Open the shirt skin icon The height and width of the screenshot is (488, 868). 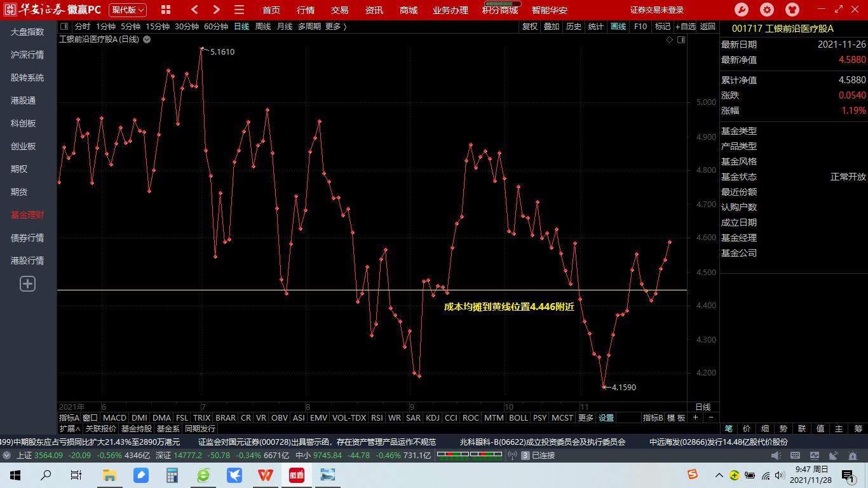pyautogui.click(x=792, y=10)
